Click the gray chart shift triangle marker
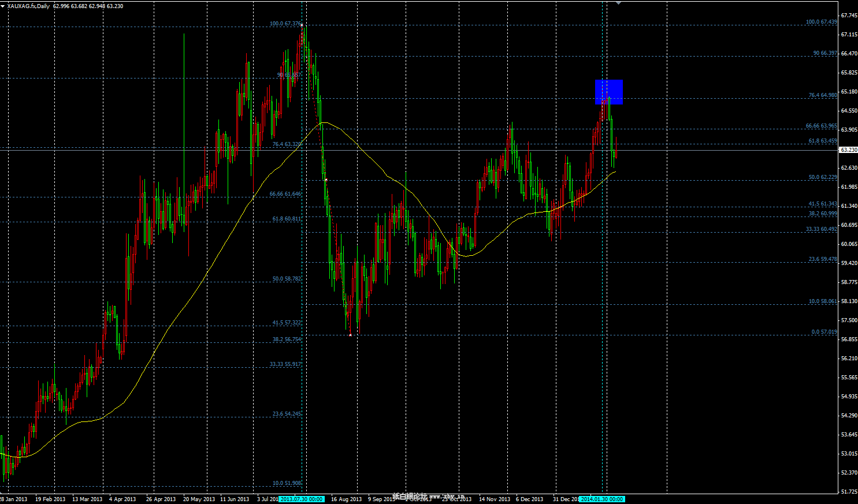Screen dimensions: 858x504 619,3
